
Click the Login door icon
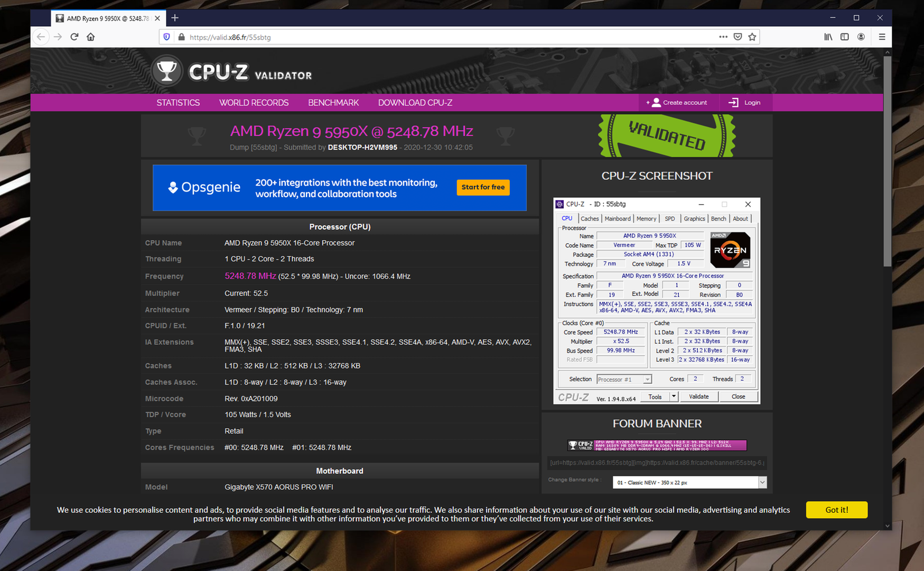pyautogui.click(x=733, y=103)
